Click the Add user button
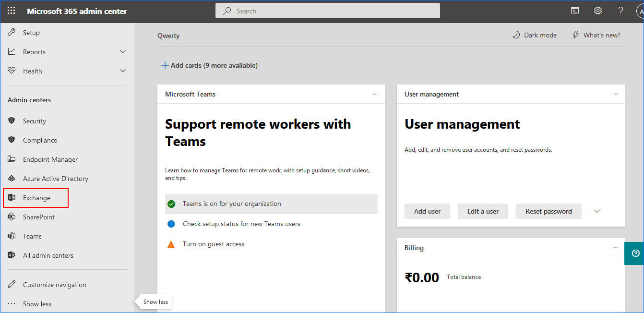The width and height of the screenshot is (644, 313). click(x=427, y=211)
